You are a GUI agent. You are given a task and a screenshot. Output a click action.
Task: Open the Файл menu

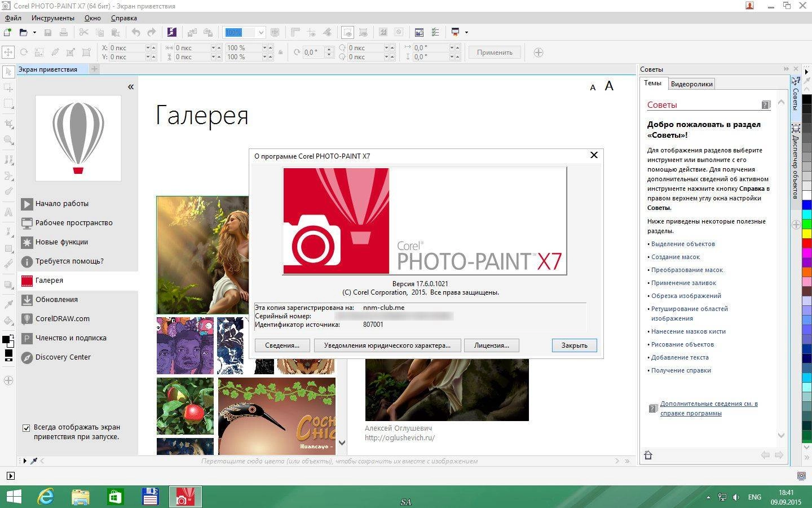14,18
